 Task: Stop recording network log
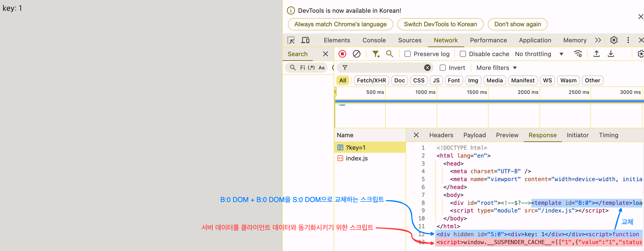(x=342, y=54)
